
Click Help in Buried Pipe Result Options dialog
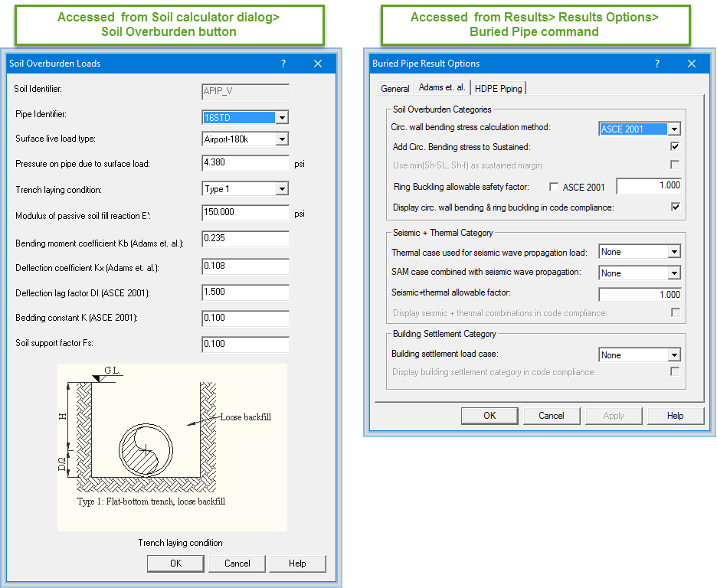675,416
